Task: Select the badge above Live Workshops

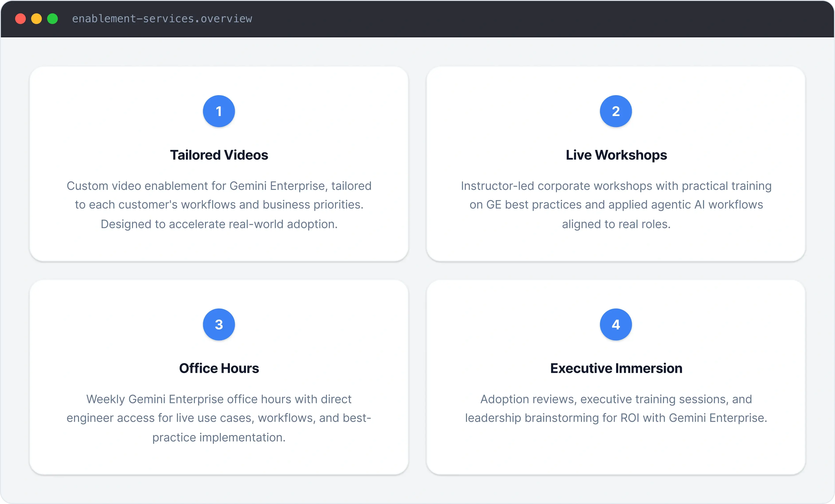Action: coord(615,111)
